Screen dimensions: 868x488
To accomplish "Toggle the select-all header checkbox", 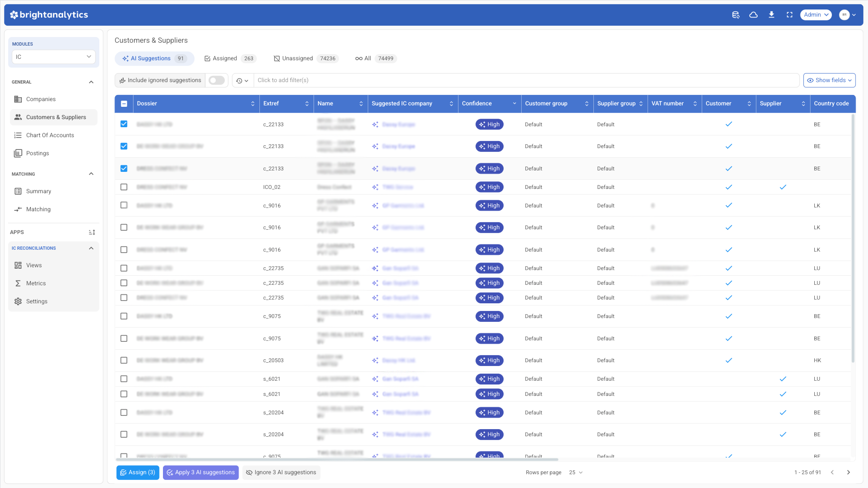I will tap(124, 103).
